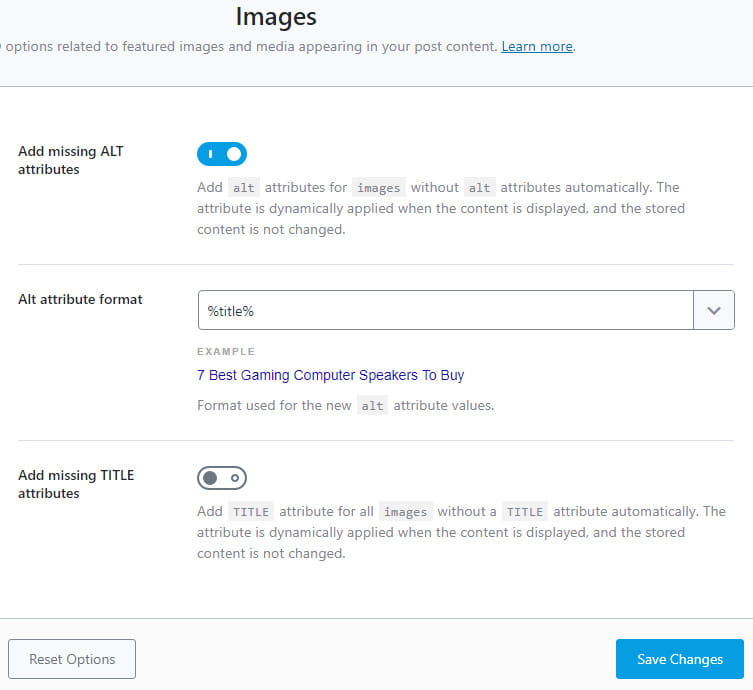Click the first TITLE code tag in description
753x690 pixels.
pyautogui.click(x=251, y=512)
